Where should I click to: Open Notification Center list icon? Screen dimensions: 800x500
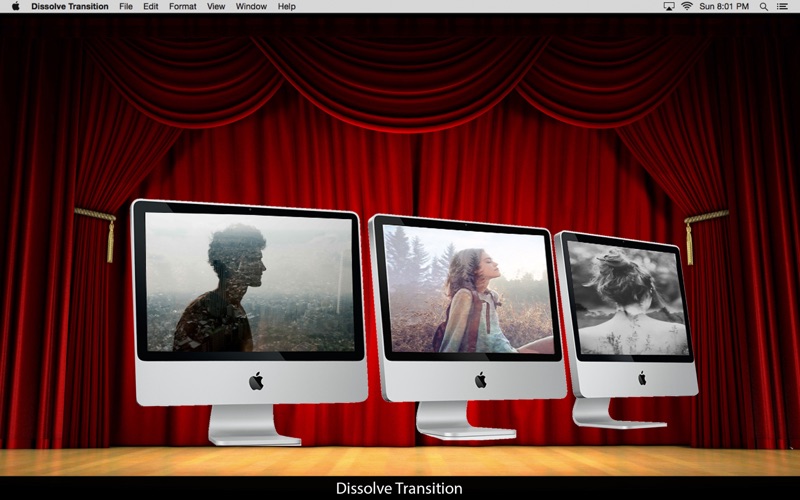(782, 6)
